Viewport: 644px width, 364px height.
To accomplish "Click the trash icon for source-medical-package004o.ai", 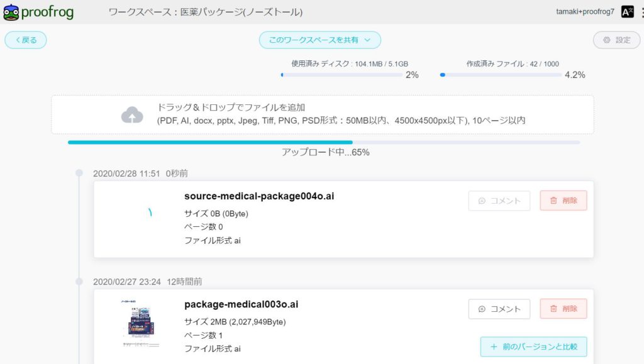I will (553, 201).
